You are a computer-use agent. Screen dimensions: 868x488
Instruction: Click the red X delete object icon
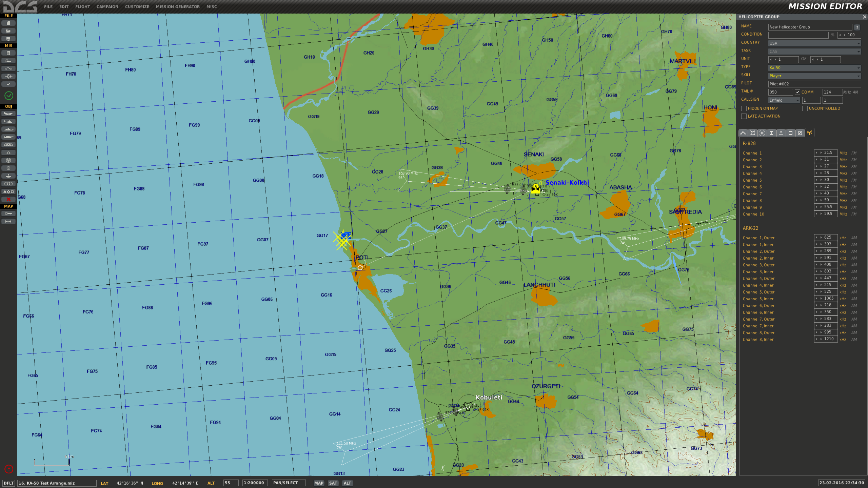[x=8, y=199]
